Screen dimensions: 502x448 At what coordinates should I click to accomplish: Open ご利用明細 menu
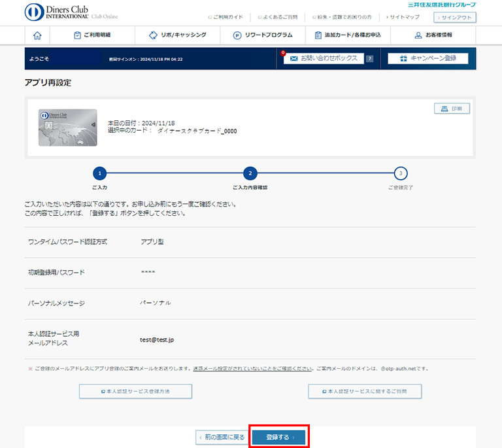(92, 35)
